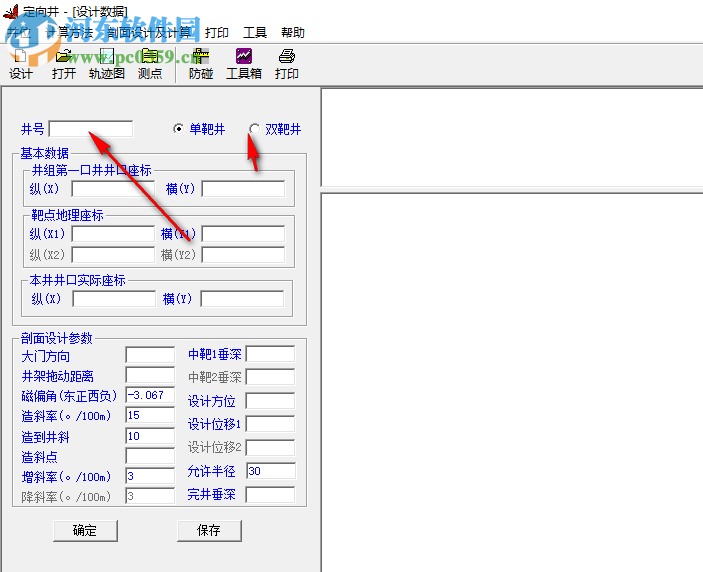Click 本井井口实际座标 横(Y) field
This screenshot has width=703, height=572.
[242, 299]
